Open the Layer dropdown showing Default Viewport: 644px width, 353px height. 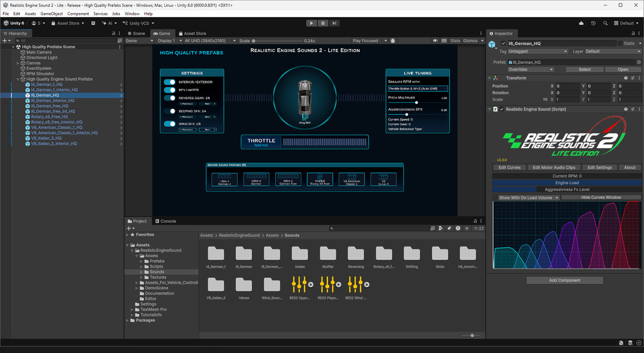[x=613, y=52]
